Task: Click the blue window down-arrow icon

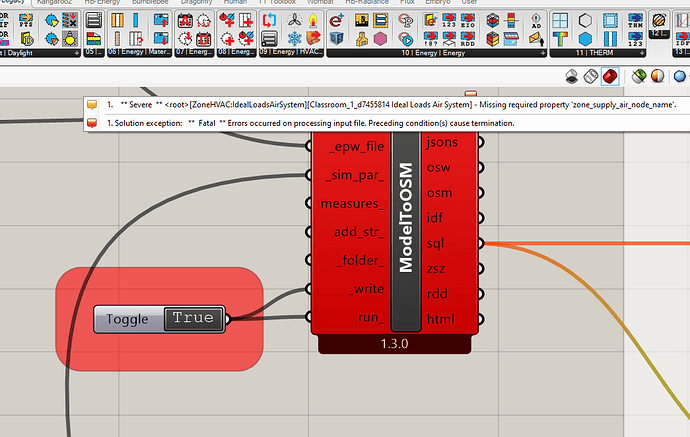Action: click(x=161, y=39)
